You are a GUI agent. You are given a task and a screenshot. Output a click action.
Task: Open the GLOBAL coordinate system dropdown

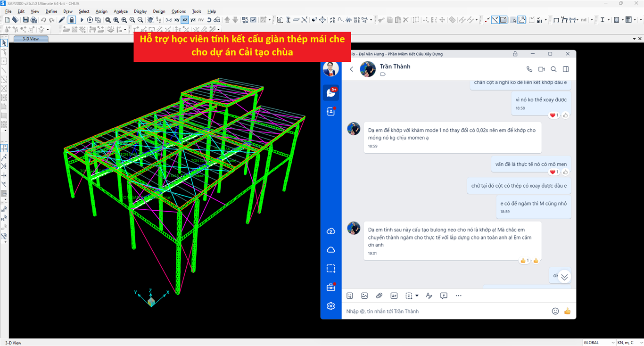point(599,343)
